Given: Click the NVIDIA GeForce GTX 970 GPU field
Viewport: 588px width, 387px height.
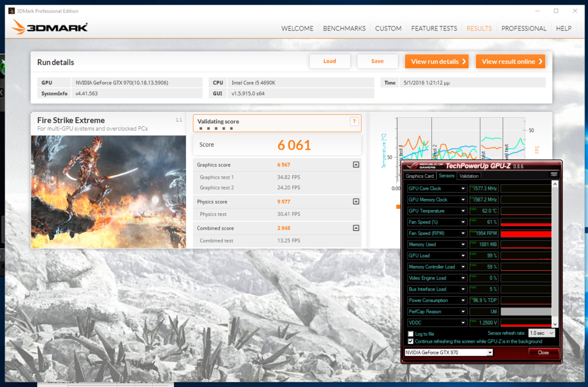Looking at the screenshot, I should click(137, 83).
